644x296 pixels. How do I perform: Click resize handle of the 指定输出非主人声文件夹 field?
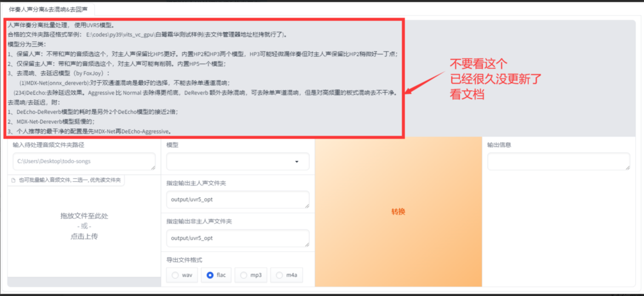click(307, 245)
